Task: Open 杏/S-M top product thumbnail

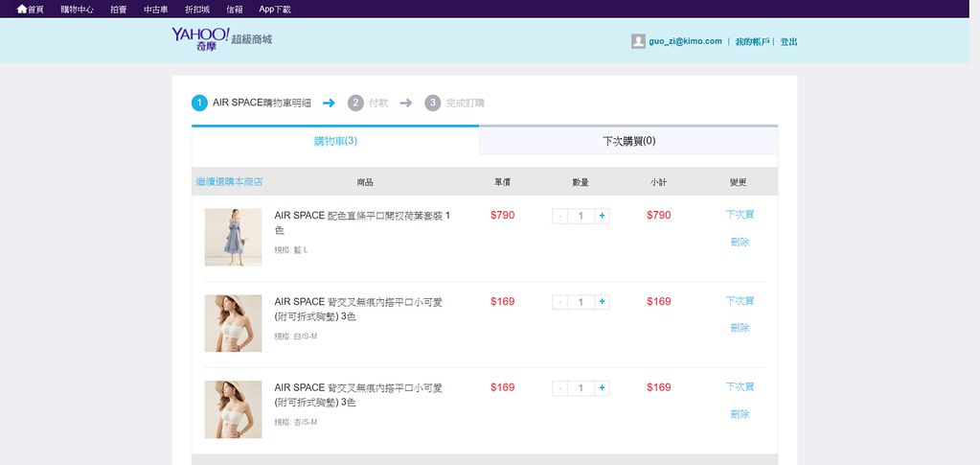Action: coord(233,409)
